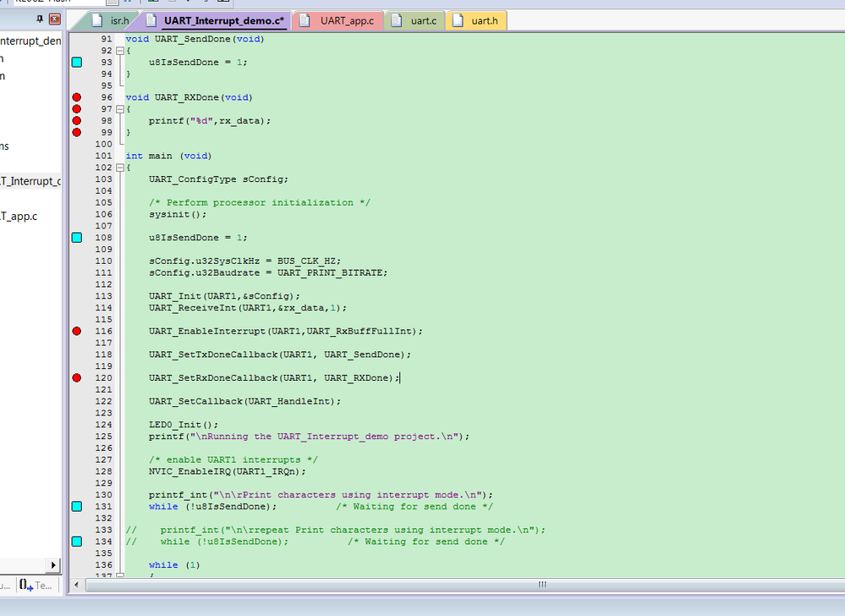Select the UART_app.c file in project tree
The width and height of the screenshot is (845, 616).
[x=19, y=216]
